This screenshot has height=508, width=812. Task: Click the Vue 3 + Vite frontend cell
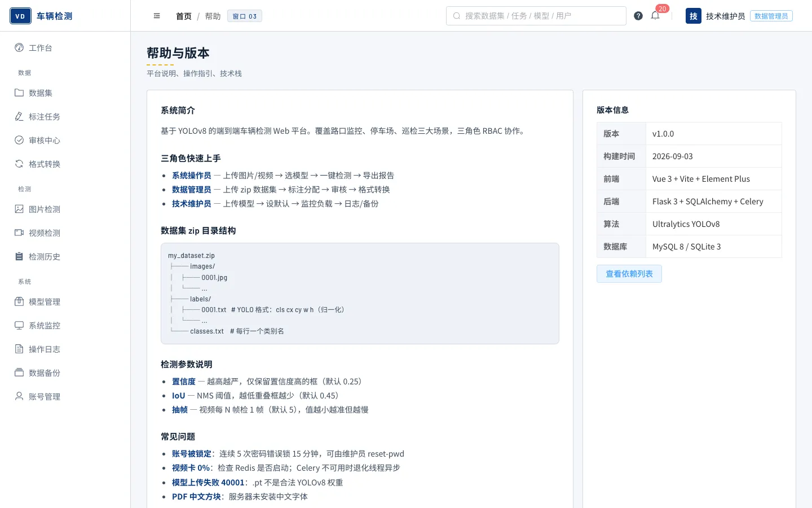point(714,179)
